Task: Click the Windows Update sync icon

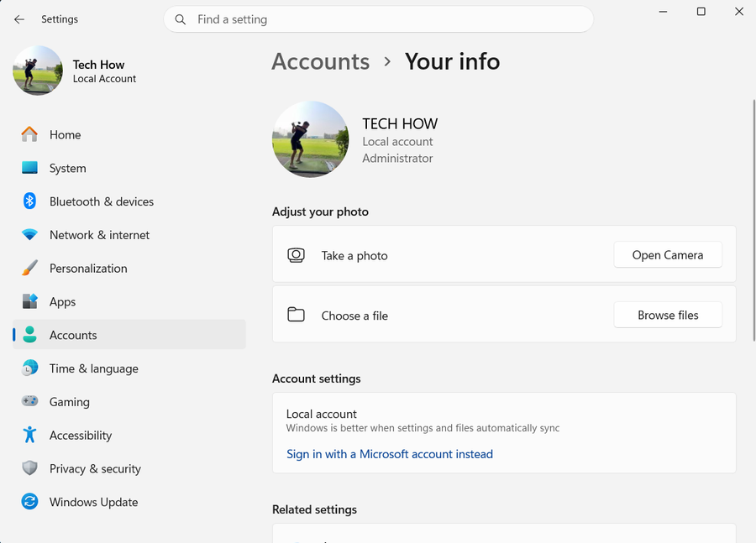Action: [x=29, y=502]
